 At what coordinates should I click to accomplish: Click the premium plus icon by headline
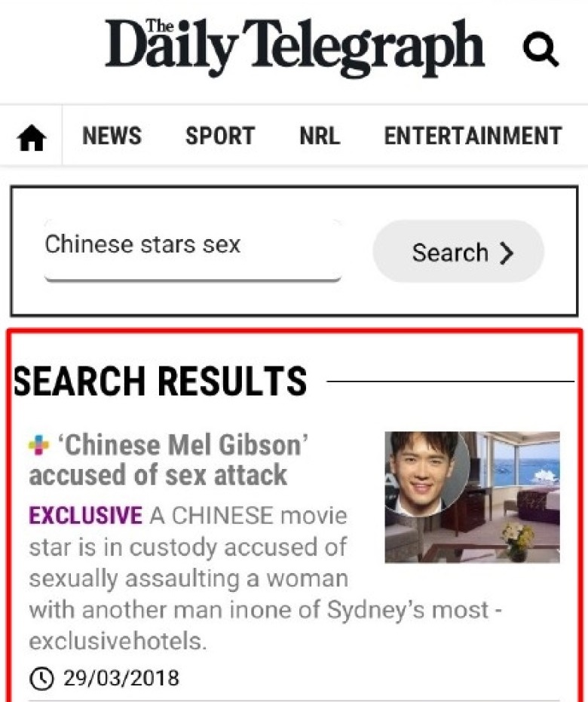pos(39,446)
